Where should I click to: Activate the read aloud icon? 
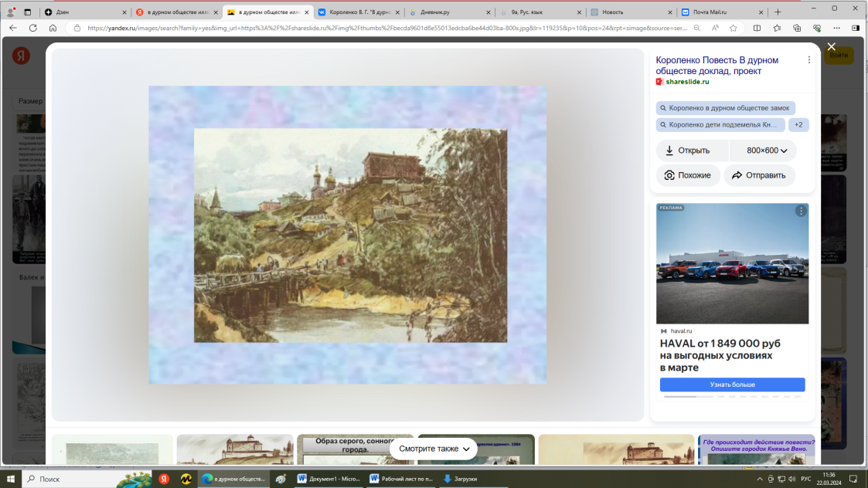715,29
